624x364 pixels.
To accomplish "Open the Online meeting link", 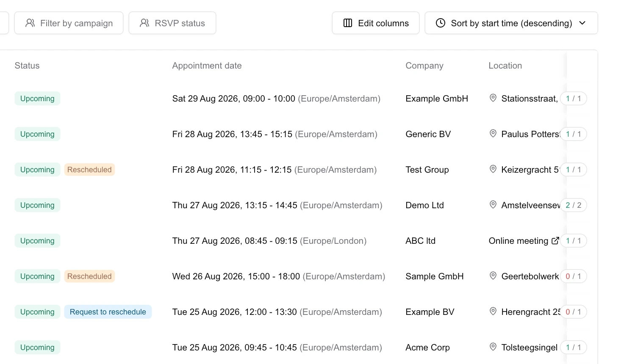I will [519, 241].
